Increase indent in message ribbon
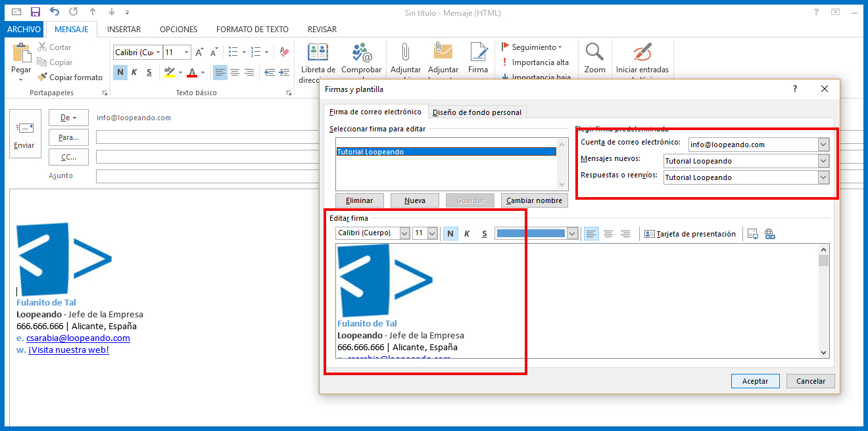Screen dimensions: 868x431 (x=285, y=72)
